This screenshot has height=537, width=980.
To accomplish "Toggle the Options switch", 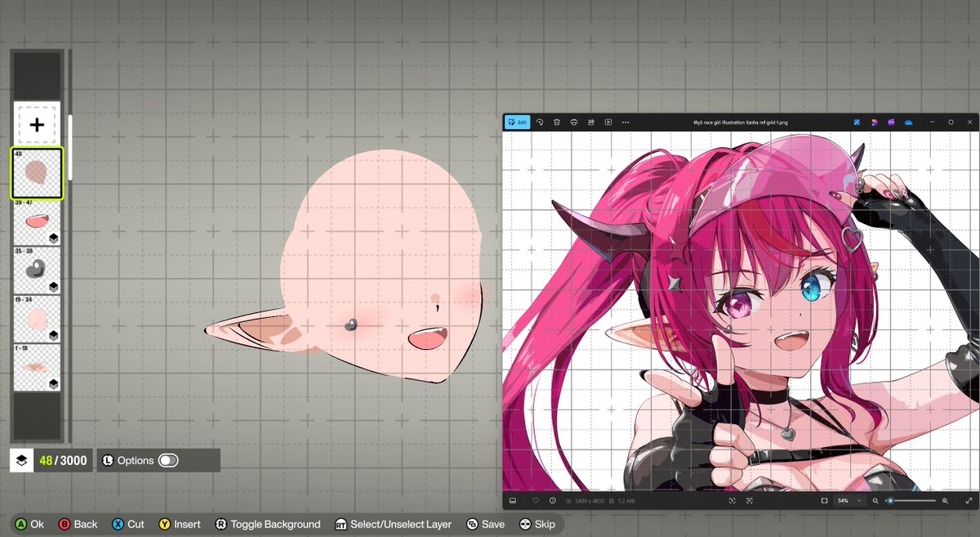I will tap(168, 460).
